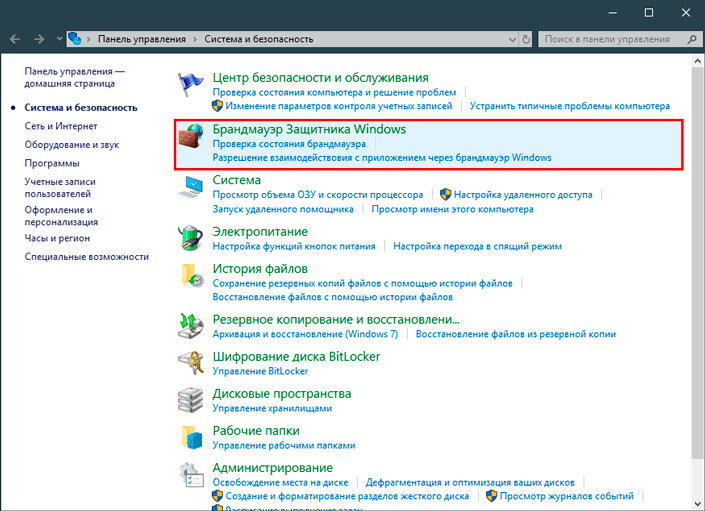The height and width of the screenshot is (511, 705).
Task: Click Запуск удаленного помощника link
Action: [x=283, y=209]
